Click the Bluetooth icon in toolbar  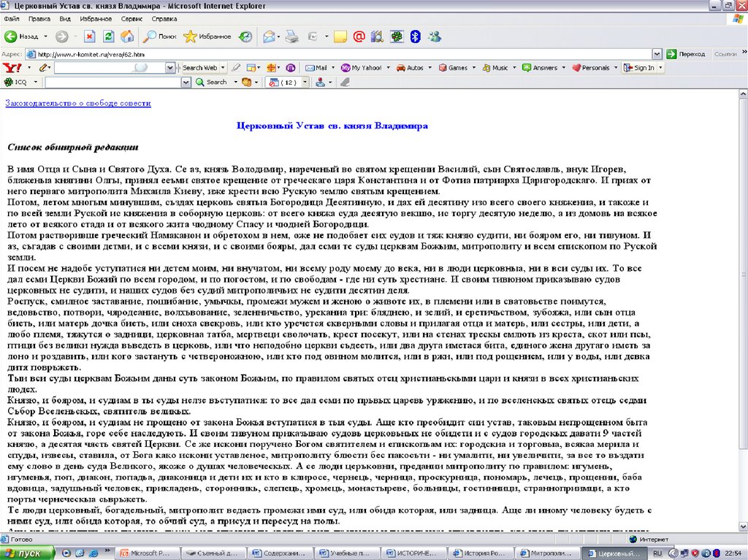pos(415,36)
